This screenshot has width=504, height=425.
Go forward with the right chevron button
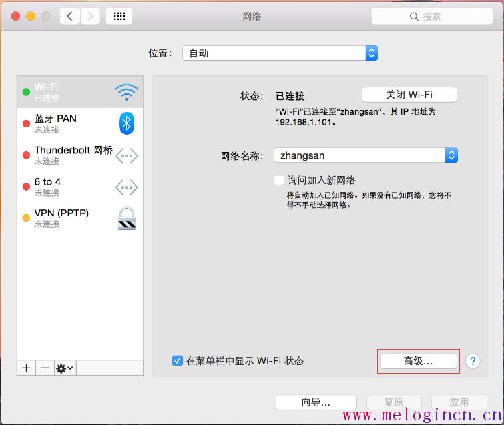pyautogui.click(x=90, y=16)
